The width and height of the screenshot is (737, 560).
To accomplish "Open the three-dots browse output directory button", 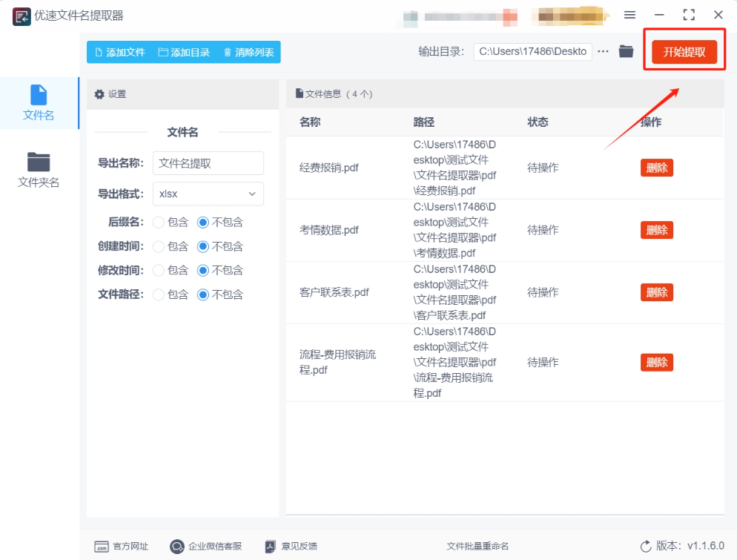I will click(603, 52).
